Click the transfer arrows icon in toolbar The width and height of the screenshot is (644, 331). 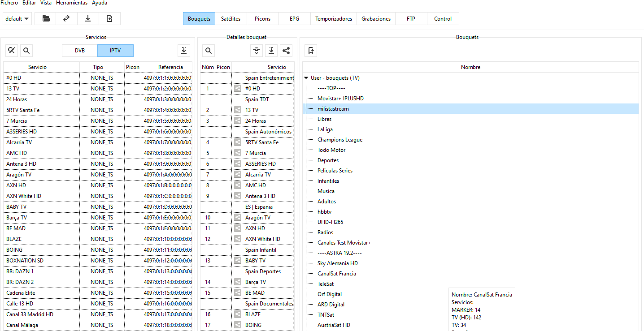[x=66, y=19]
